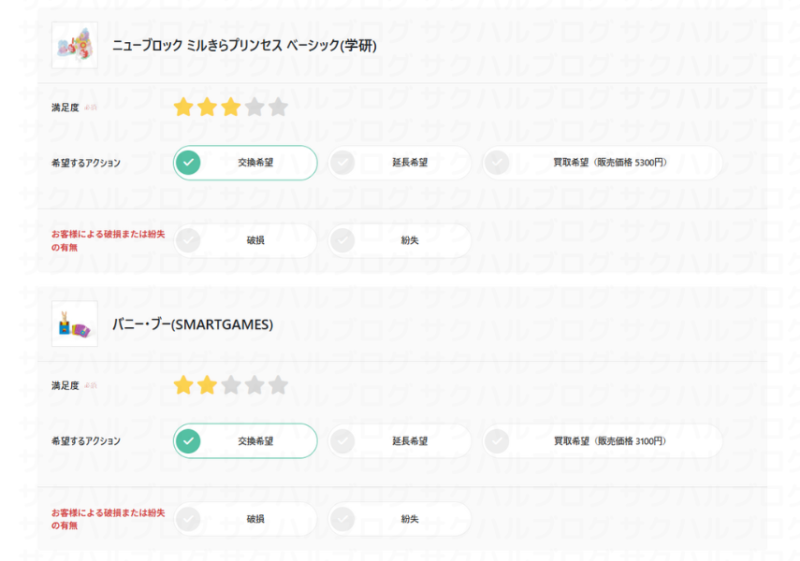The image size is (800, 561).
Task: Check 破損 for バニー・ブー toy
Action: click(245, 519)
